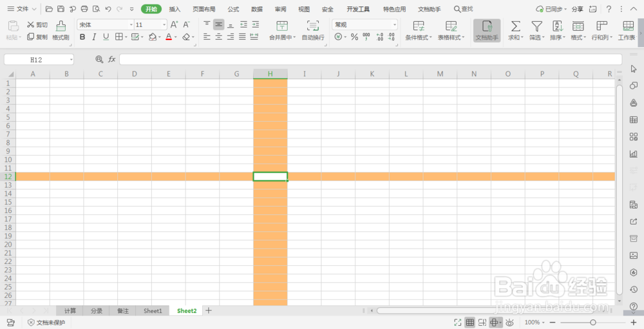644x329 pixels.
Task: Decrease font size with A- icon
Action: point(187,24)
